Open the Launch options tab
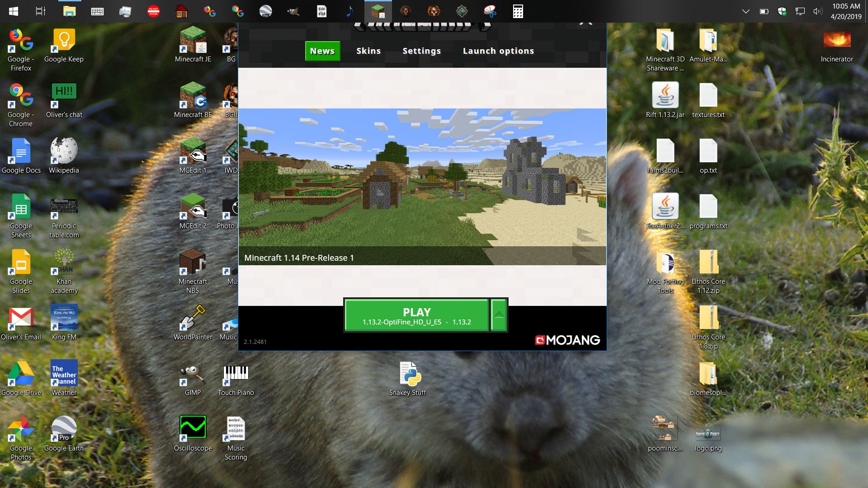The height and width of the screenshot is (488, 868). (498, 51)
